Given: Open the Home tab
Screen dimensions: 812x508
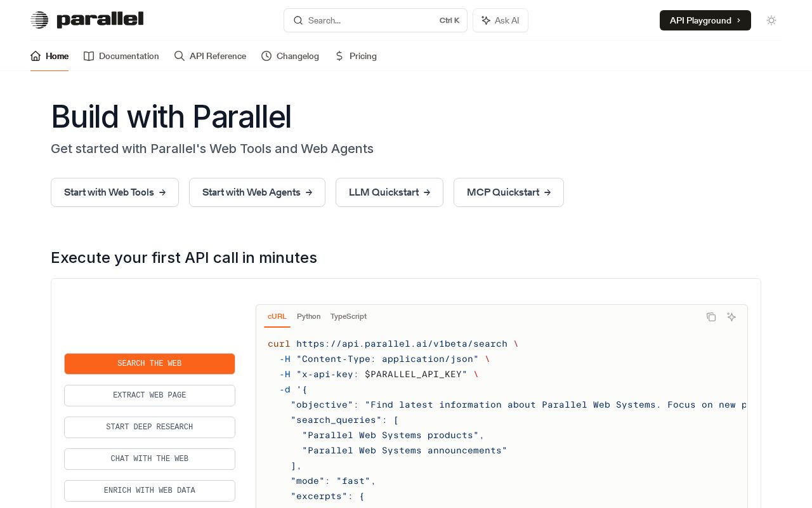Looking at the screenshot, I should pyautogui.click(x=49, y=56).
